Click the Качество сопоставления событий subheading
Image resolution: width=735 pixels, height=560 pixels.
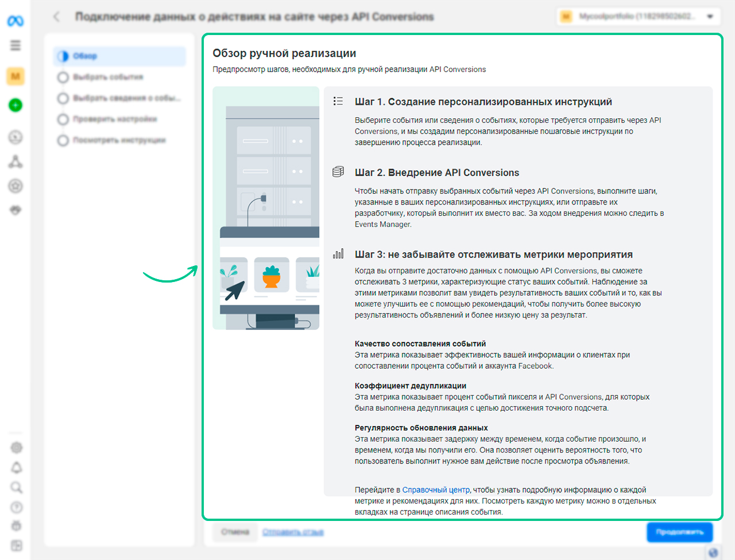(420, 343)
